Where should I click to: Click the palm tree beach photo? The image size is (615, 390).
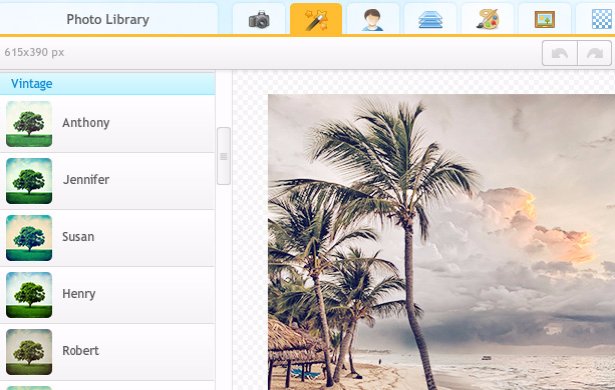(x=441, y=242)
